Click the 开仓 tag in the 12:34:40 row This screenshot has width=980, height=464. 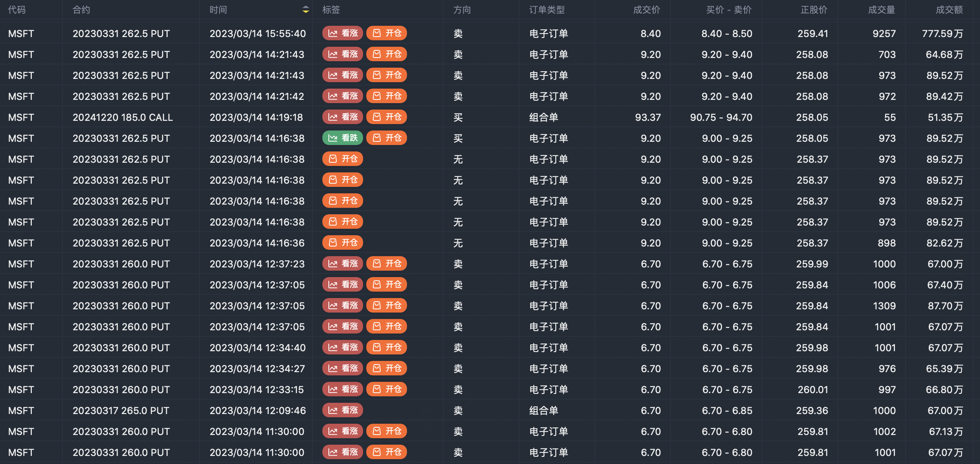click(x=386, y=347)
